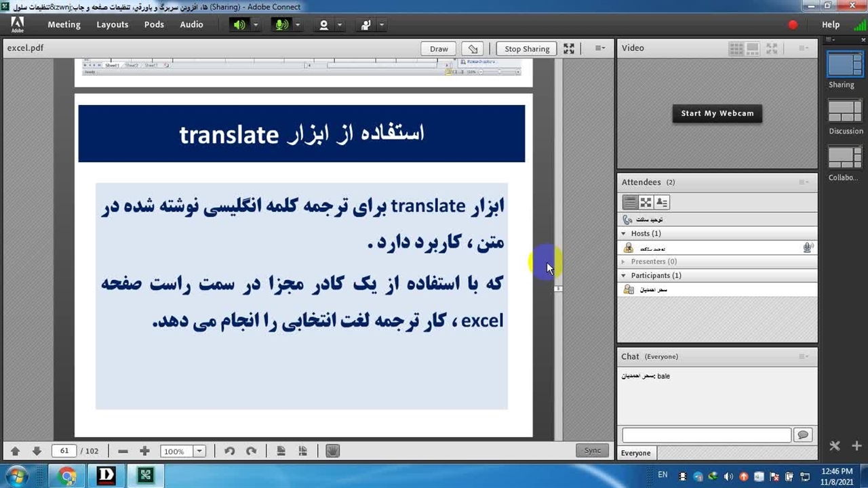868x488 pixels.
Task: Go to the next page with down arrow
Action: [x=37, y=451]
